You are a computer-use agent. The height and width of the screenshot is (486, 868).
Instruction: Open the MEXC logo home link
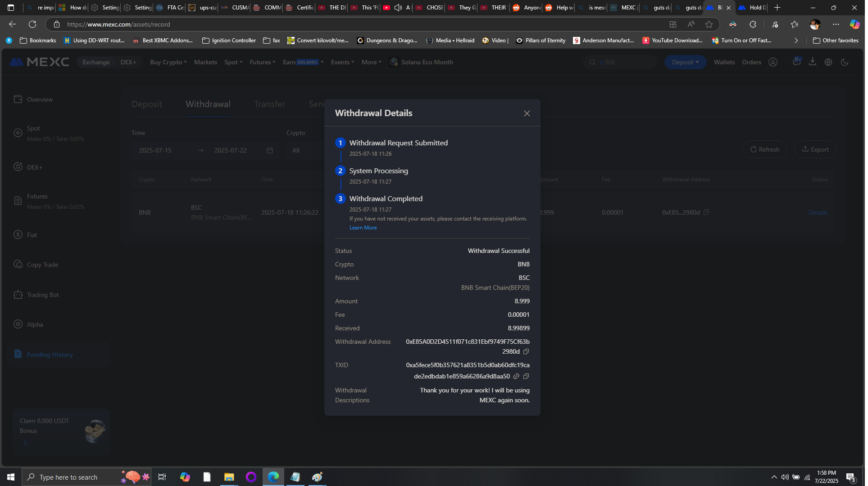coord(39,62)
